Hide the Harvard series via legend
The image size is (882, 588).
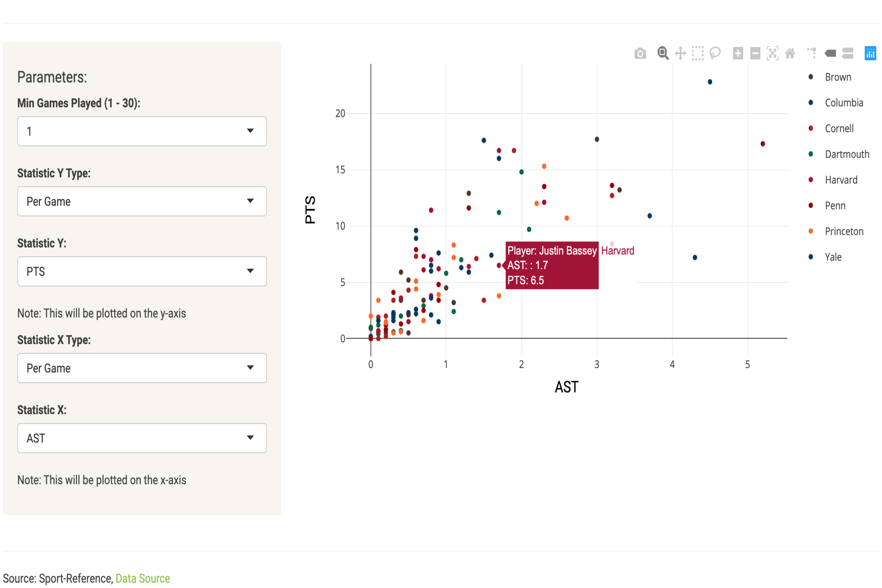841,180
